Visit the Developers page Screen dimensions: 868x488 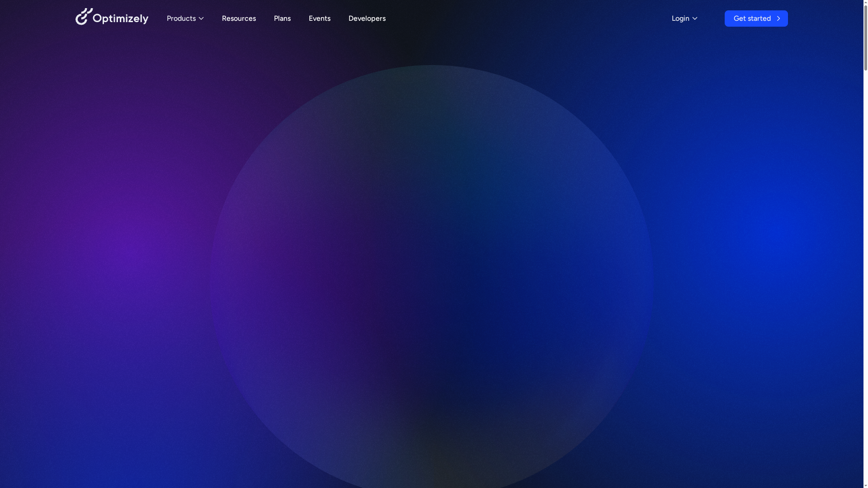[367, 19]
